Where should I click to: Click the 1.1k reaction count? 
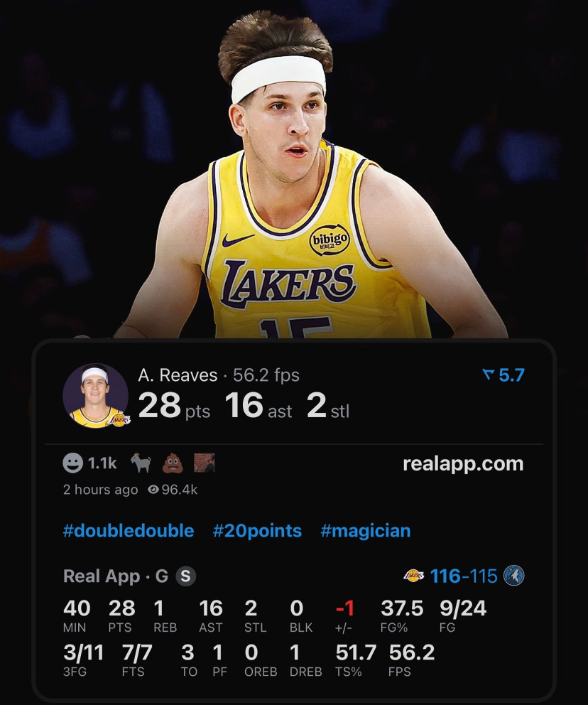pos(102,463)
